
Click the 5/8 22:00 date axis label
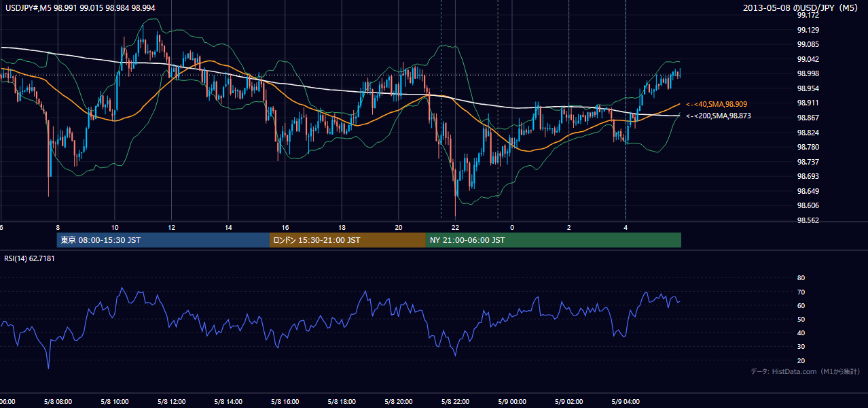(x=455, y=402)
